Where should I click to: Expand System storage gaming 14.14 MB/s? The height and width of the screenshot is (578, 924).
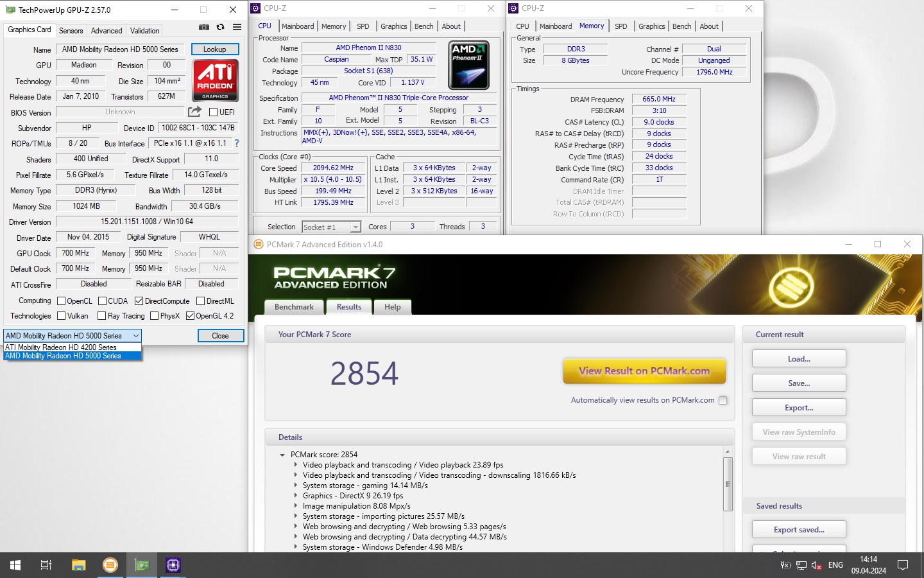click(x=295, y=486)
